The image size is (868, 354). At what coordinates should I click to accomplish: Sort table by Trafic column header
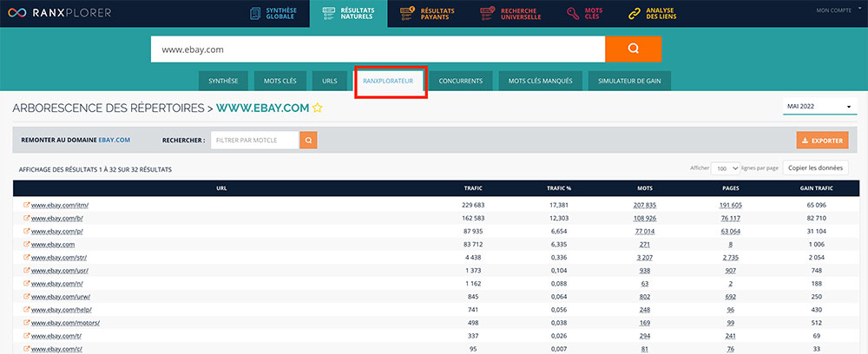click(473, 188)
